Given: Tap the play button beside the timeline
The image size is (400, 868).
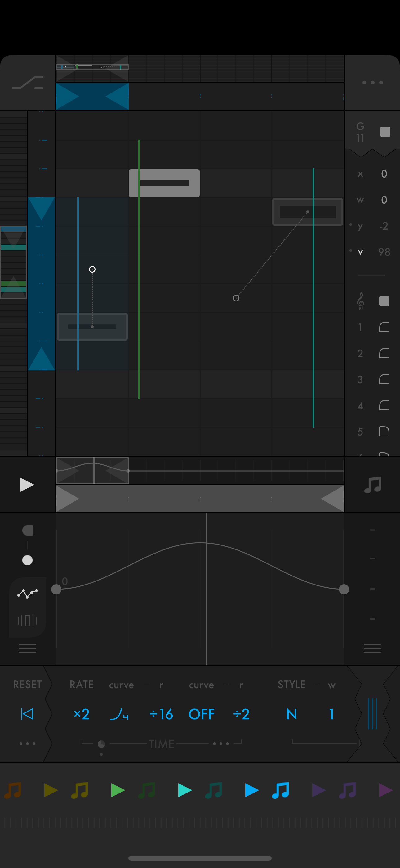Looking at the screenshot, I should (27, 485).
